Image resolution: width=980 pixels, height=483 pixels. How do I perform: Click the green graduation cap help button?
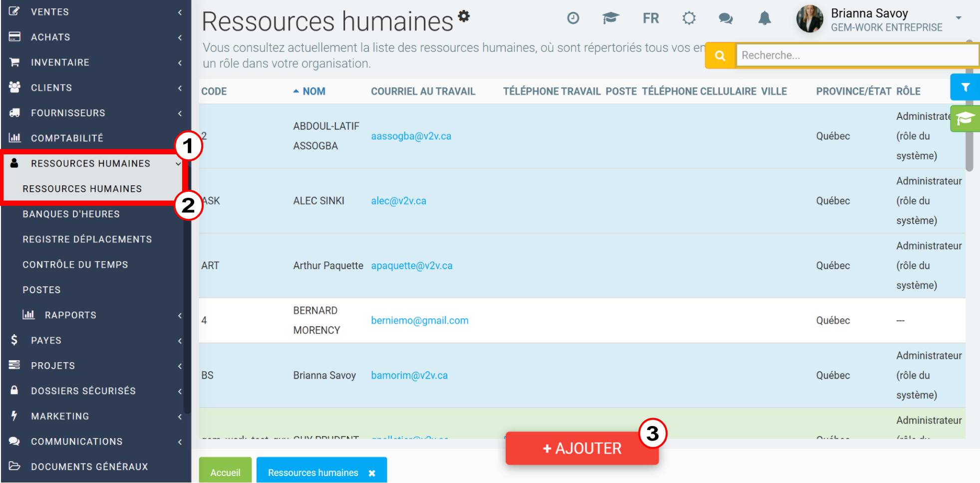pyautogui.click(x=965, y=119)
